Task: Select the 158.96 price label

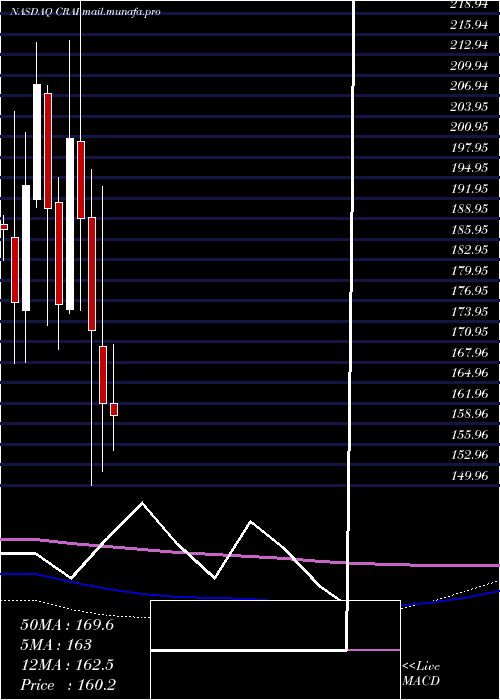Action: click(x=469, y=413)
